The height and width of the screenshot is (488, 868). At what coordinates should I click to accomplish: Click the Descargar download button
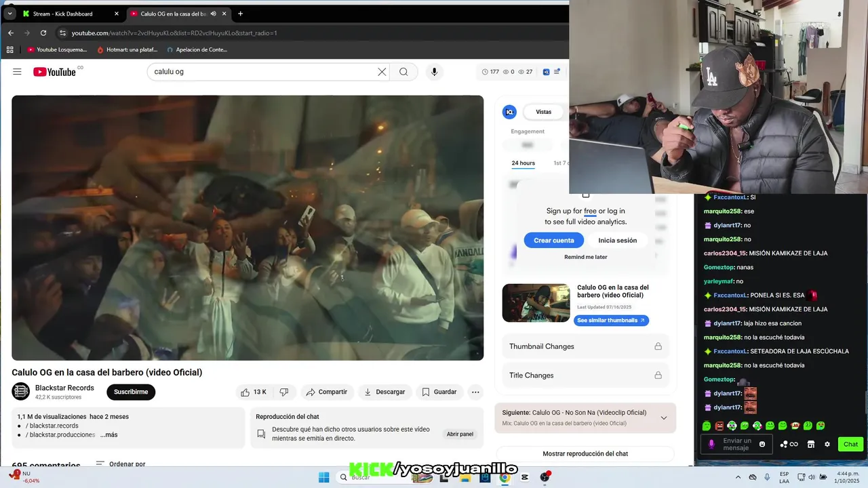[x=384, y=392]
